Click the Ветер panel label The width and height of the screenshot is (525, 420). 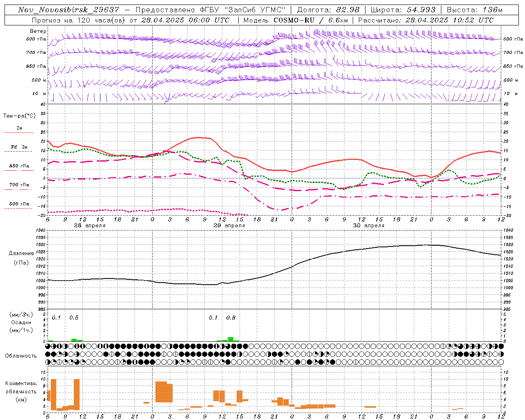pyautogui.click(x=38, y=31)
